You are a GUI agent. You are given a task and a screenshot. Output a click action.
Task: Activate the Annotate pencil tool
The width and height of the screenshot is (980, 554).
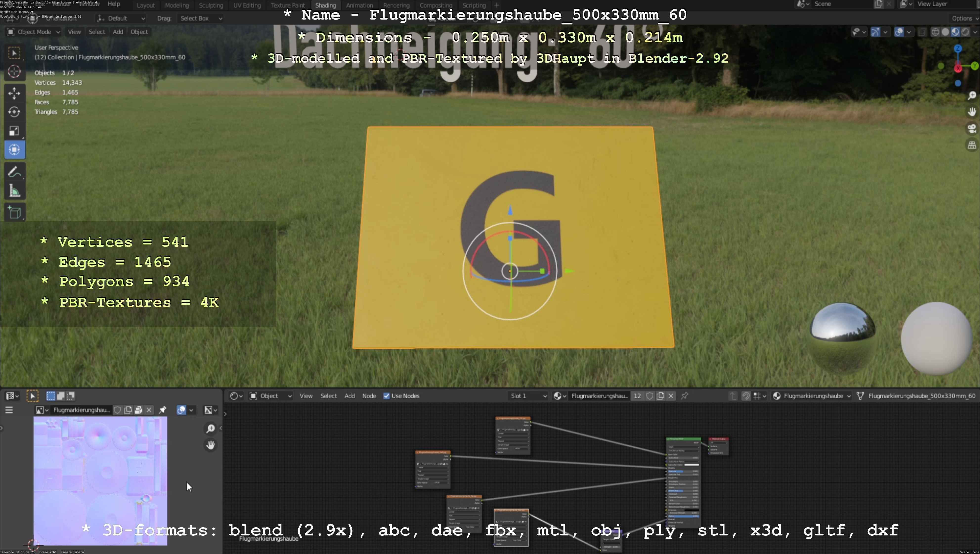point(14,172)
